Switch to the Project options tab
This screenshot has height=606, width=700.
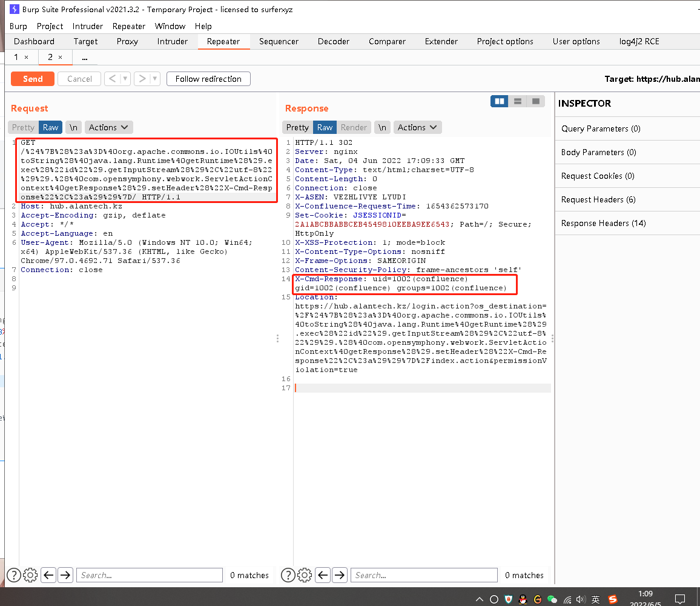(x=505, y=42)
